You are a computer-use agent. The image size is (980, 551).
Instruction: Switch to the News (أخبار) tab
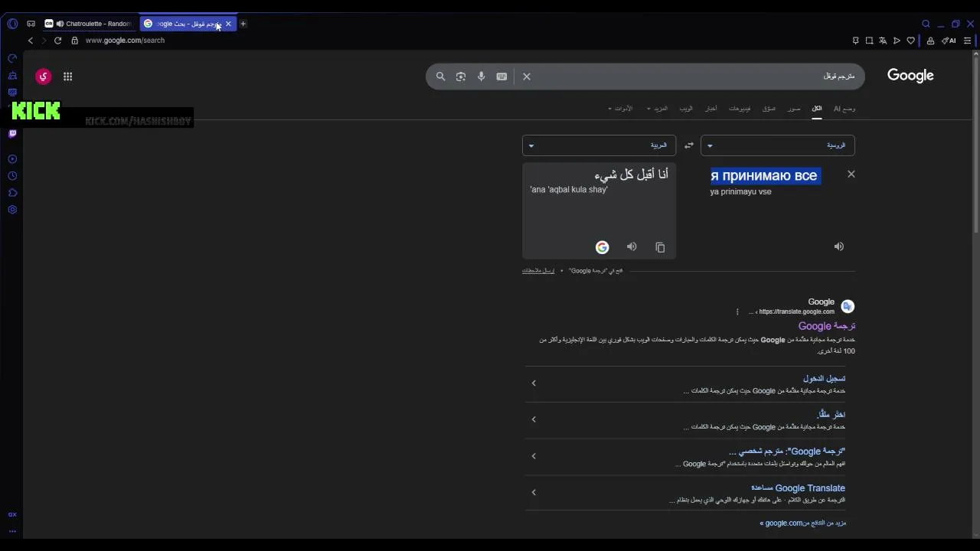pos(711,109)
